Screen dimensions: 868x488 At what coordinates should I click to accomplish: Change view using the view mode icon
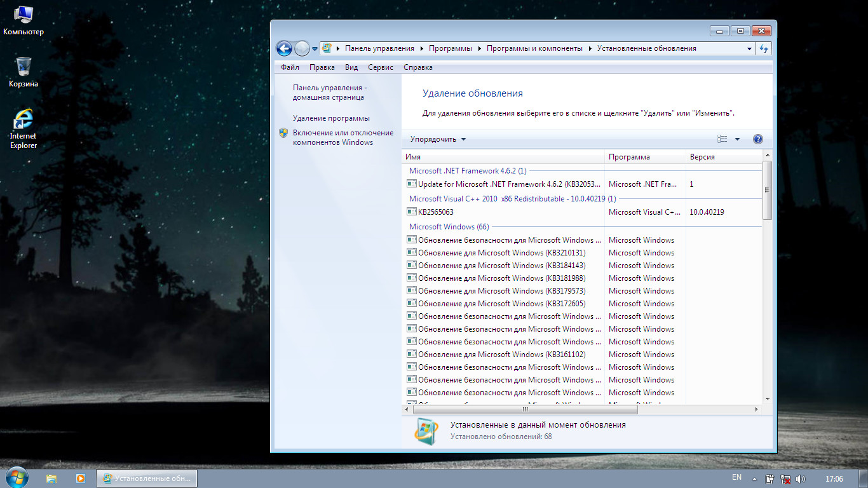[x=722, y=139]
